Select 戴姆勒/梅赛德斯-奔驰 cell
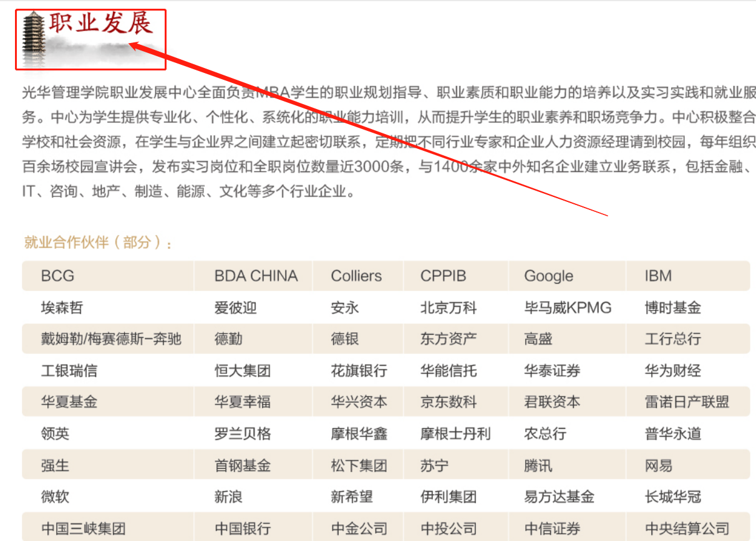Screen dimensions: 756x541 pos(111,339)
